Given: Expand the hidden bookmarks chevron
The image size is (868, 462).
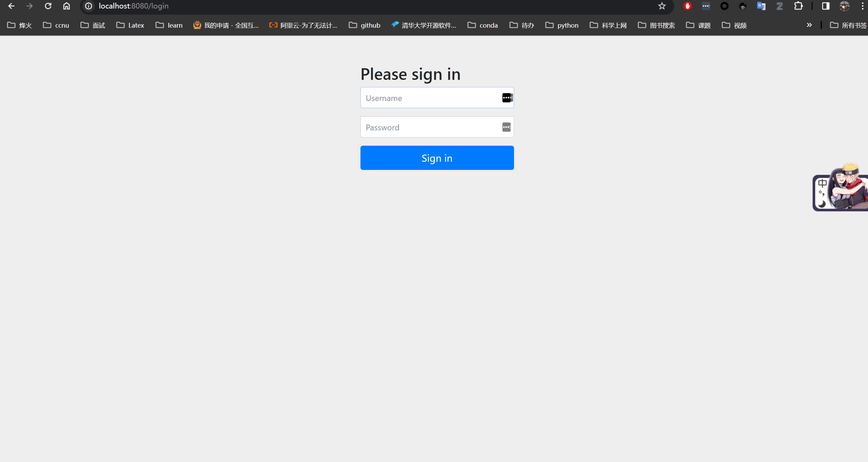Looking at the screenshot, I should click(809, 25).
